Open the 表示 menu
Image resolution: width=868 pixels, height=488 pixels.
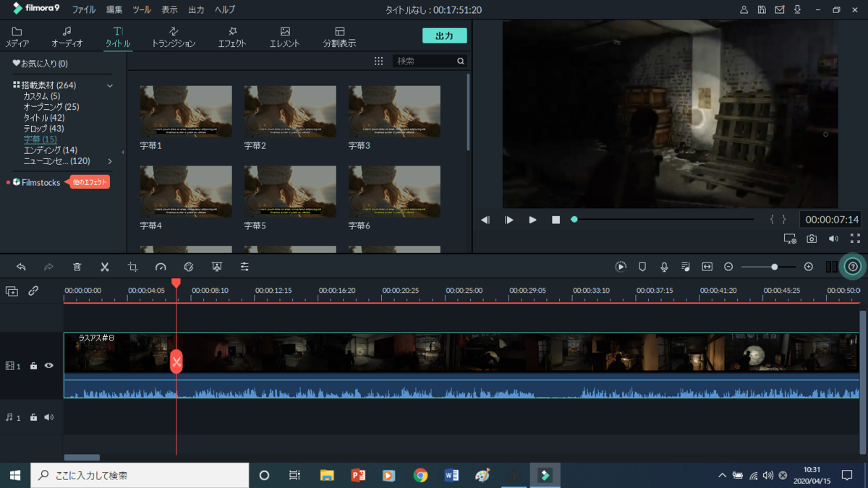(x=169, y=10)
